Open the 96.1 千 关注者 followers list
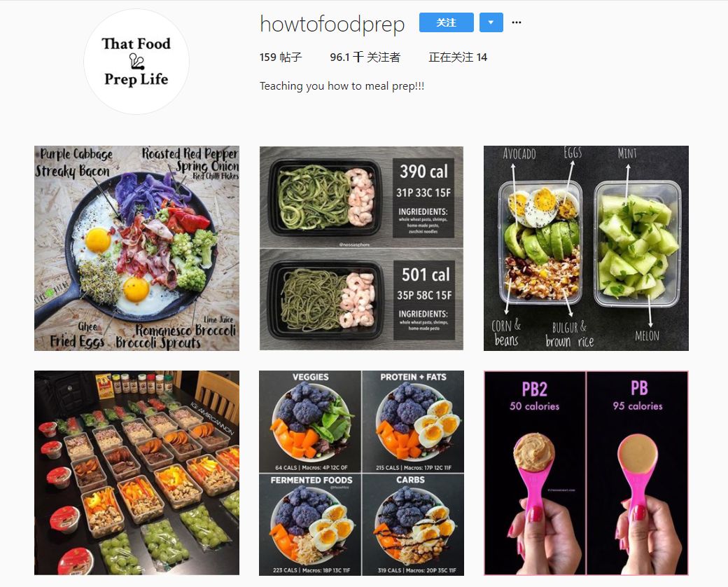Image resolution: width=728 pixels, height=587 pixels. tap(365, 57)
